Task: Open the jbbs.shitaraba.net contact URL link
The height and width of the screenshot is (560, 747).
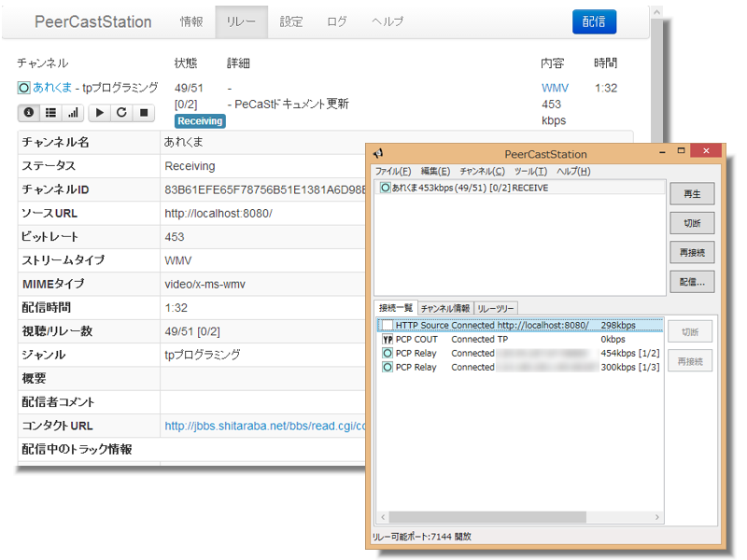Action: pyautogui.click(x=265, y=426)
